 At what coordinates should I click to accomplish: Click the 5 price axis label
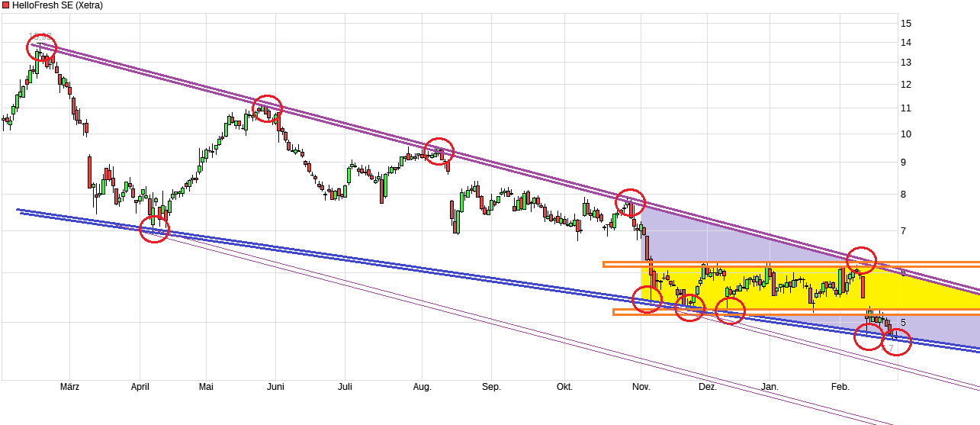pyautogui.click(x=904, y=323)
